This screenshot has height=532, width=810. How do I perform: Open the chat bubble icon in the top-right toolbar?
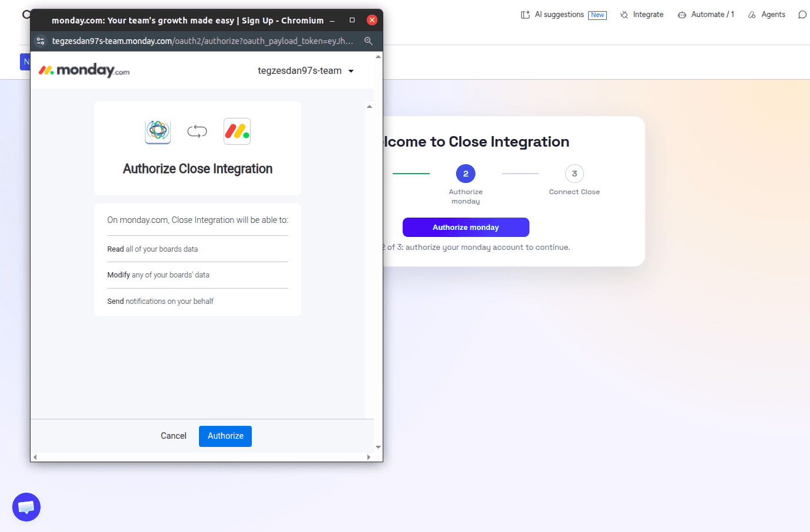[802, 15]
